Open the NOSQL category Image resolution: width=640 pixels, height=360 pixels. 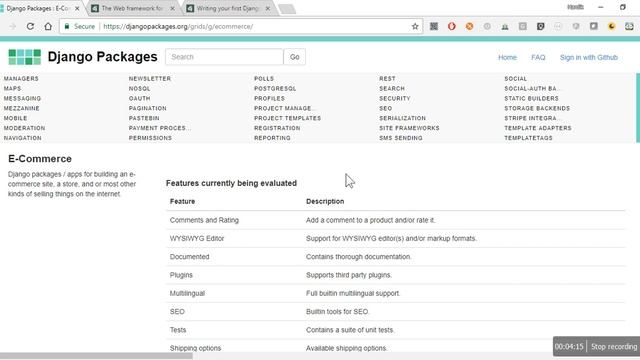[140, 89]
